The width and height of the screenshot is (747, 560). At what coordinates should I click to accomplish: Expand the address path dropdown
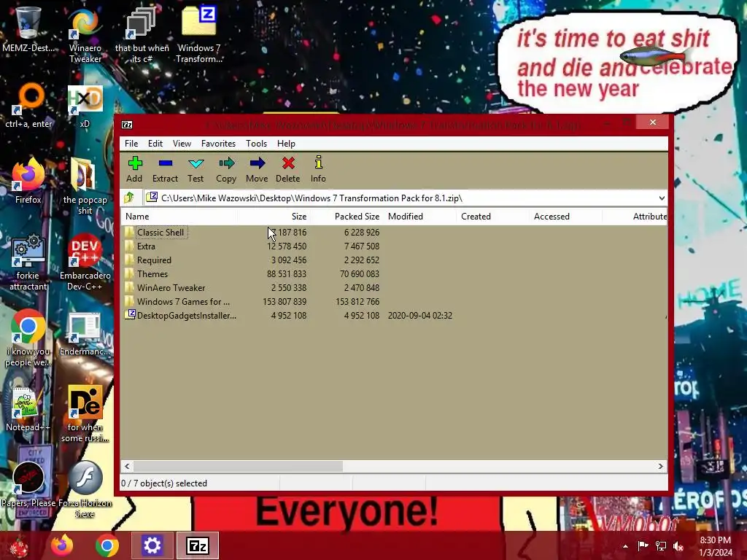point(661,198)
